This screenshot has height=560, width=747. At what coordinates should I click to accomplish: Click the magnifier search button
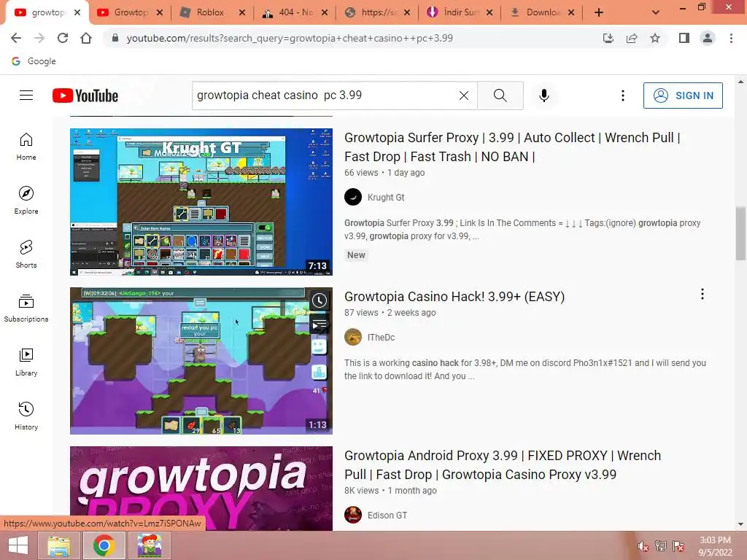click(x=500, y=96)
